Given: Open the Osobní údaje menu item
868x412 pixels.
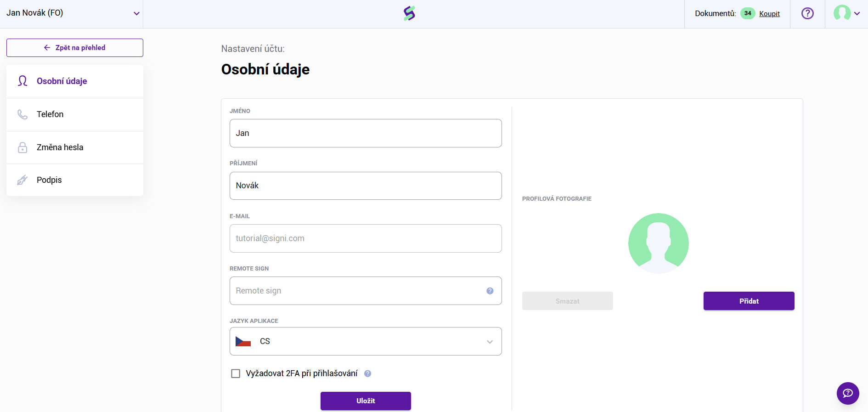Looking at the screenshot, I should point(75,81).
